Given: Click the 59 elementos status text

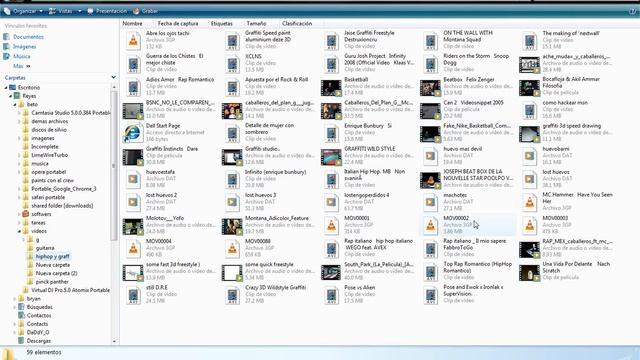Looking at the screenshot, I should point(44,352).
